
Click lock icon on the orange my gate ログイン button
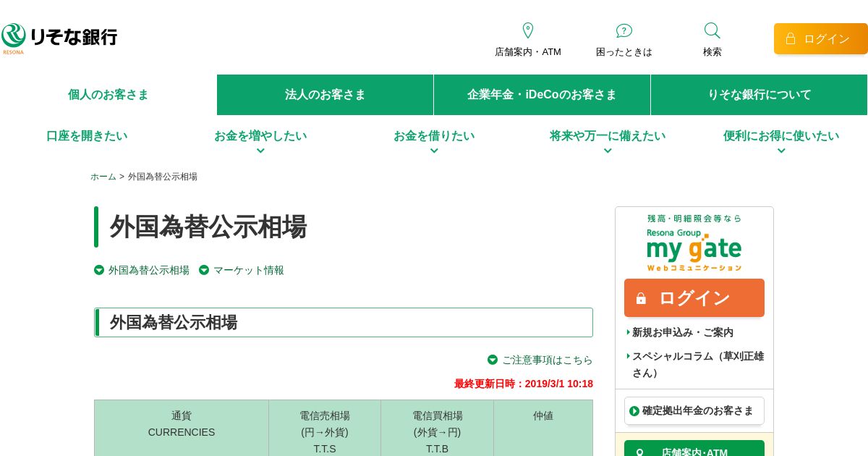coord(641,298)
